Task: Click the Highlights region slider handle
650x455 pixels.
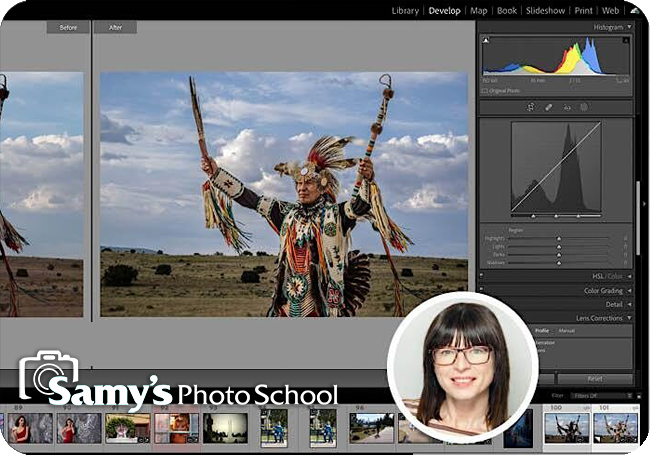Action: [x=559, y=239]
